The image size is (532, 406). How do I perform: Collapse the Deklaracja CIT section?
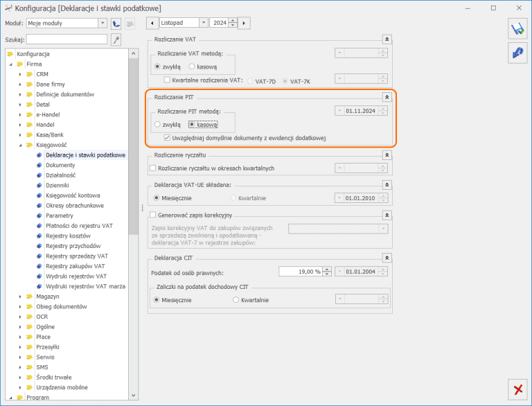(x=387, y=258)
